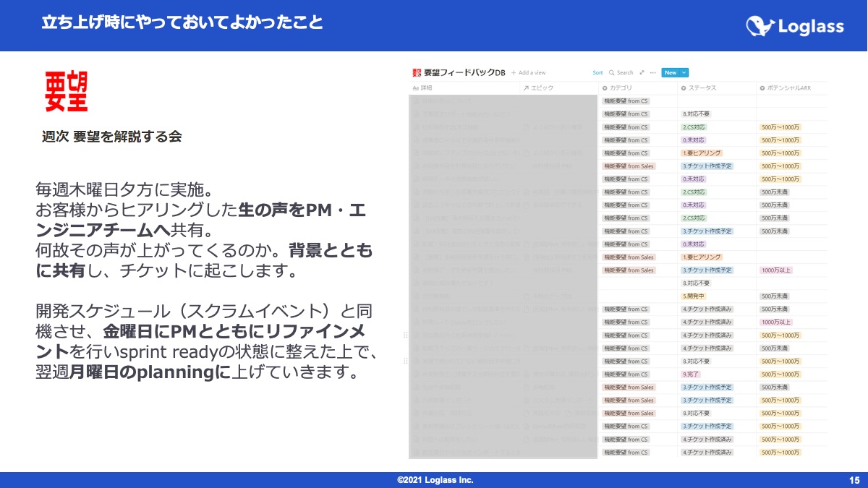Click the heading 週次 要望を解説する会
This screenshot has width=868, height=488.
(x=111, y=137)
